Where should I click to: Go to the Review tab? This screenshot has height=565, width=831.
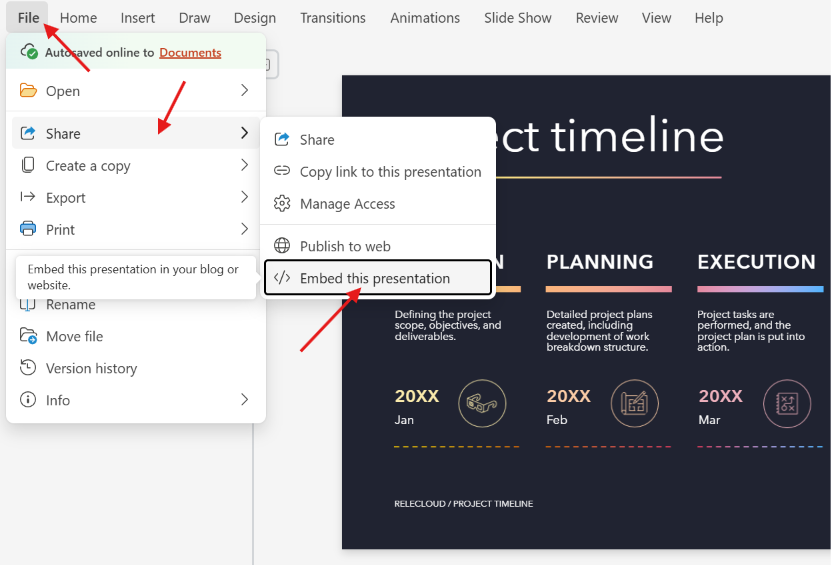coord(597,18)
